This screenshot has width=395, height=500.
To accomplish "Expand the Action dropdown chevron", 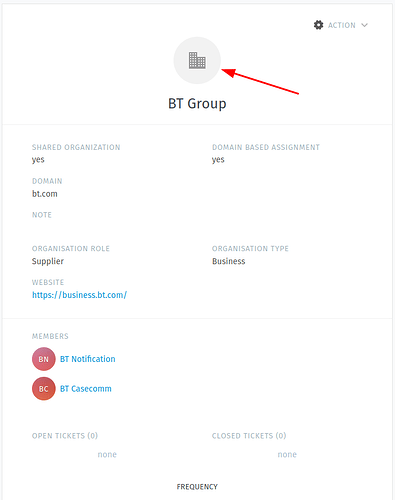I will [364, 25].
